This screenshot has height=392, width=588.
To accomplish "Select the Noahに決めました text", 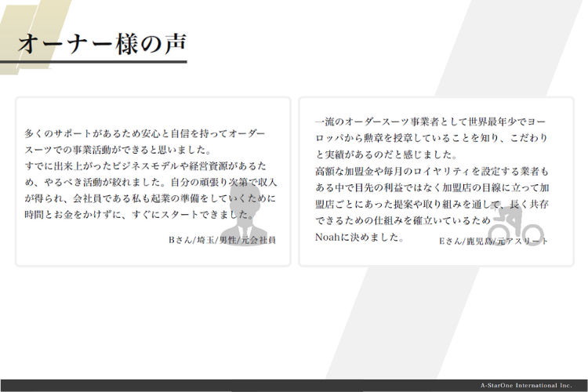I will [359, 236].
